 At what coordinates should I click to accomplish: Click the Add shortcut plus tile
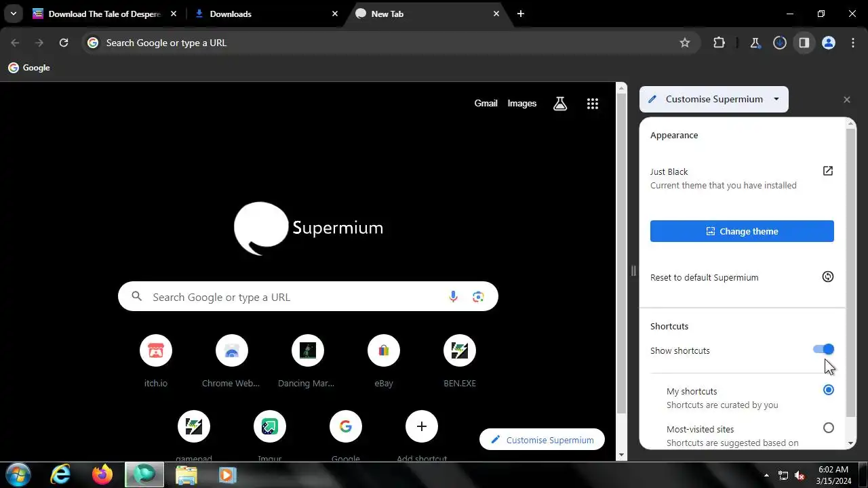tap(422, 426)
